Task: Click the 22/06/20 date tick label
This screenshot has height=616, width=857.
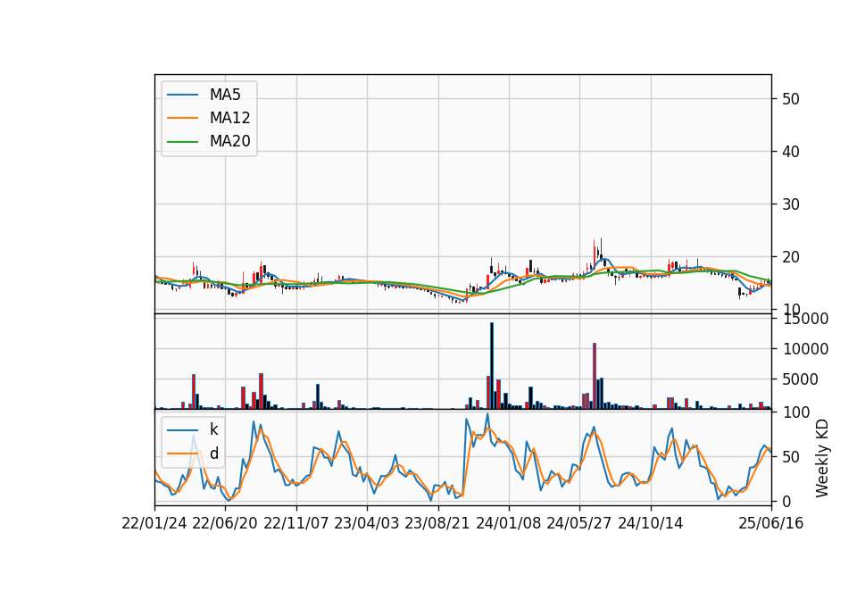Action: tap(225, 523)
